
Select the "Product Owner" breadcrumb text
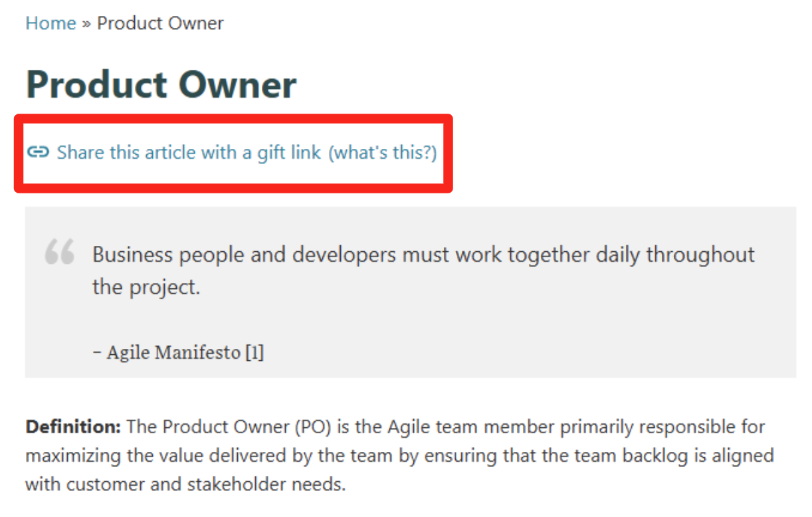pyautogui.click(x=160, y=23)
